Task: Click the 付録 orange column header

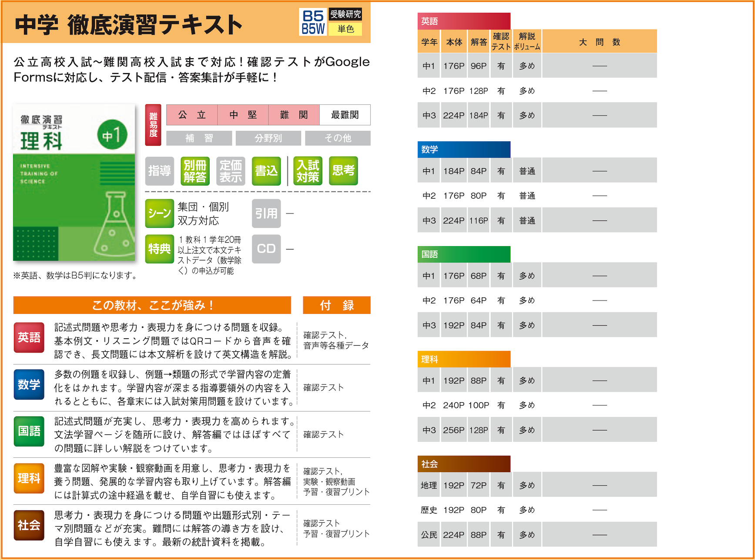Action: (x=336, y=305)
